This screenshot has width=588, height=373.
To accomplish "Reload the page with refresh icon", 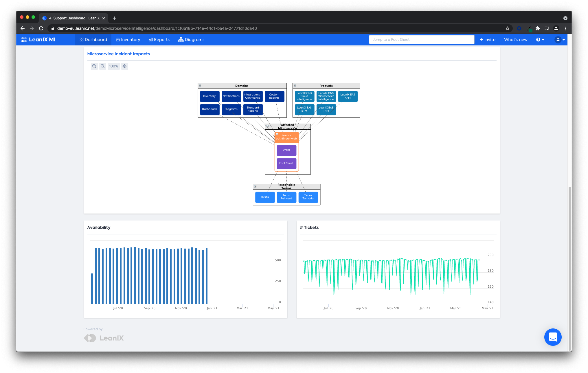I will 41,28.
